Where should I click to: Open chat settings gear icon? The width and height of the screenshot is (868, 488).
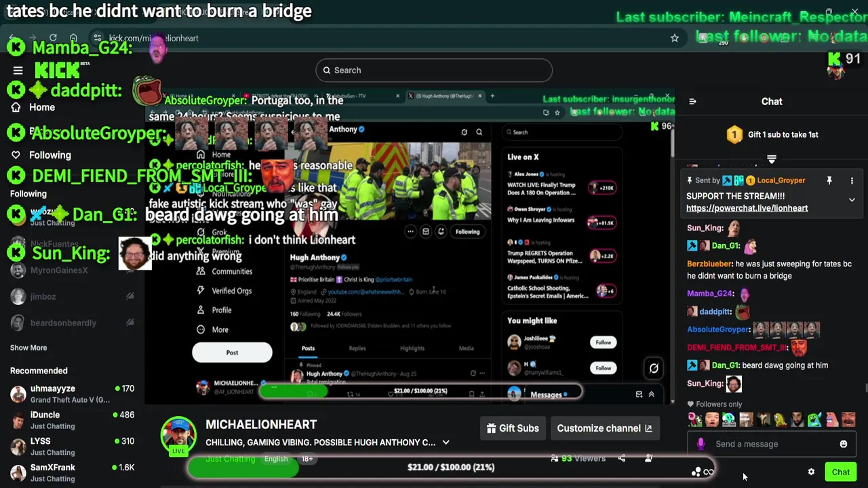coord(811,472)
